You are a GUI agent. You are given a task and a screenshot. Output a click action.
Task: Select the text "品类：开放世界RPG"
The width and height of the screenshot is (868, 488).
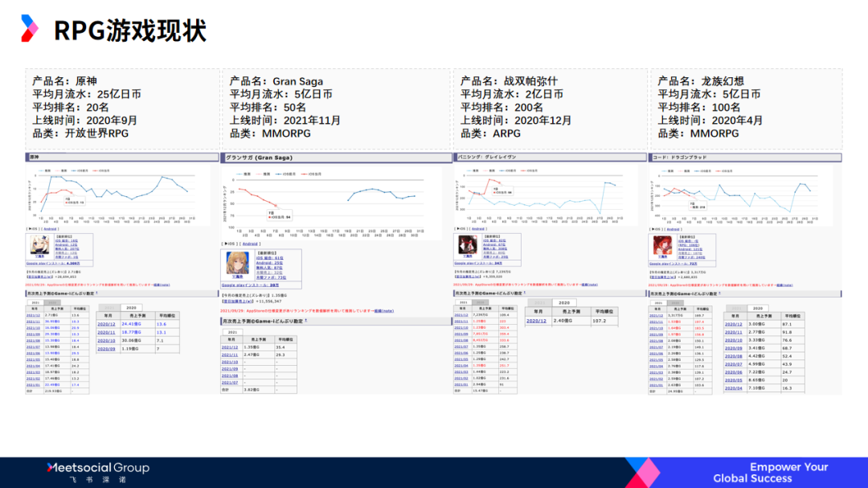(80, 133)
